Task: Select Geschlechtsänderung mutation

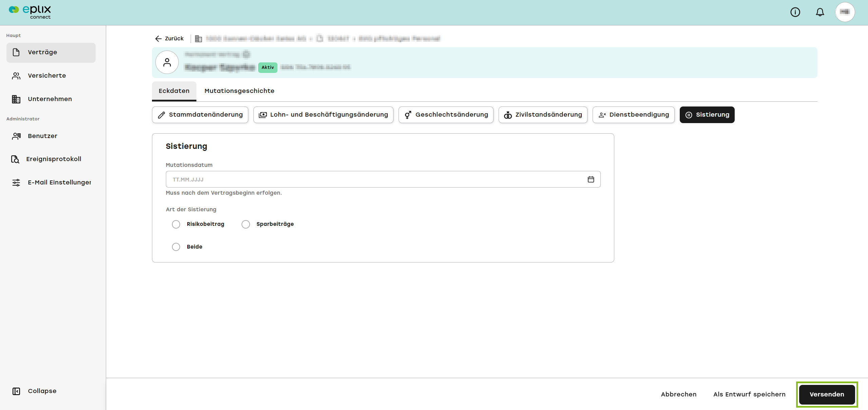Action: click(x=446, y=115)
